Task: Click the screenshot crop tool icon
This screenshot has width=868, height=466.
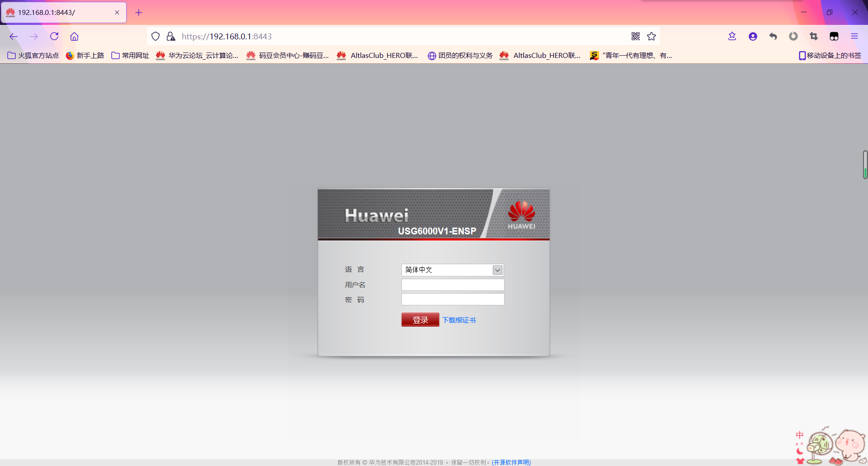Action: pos(814,37)
